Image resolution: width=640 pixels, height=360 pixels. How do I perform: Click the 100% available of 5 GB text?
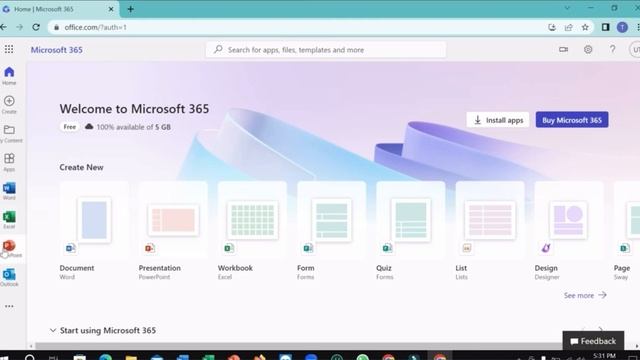click(x=133, y=127)
